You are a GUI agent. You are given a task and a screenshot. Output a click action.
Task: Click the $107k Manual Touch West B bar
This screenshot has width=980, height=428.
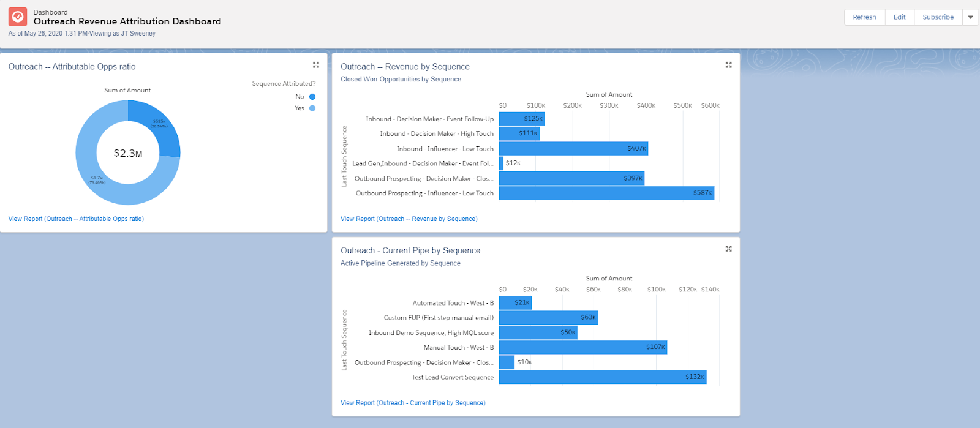coord(582,348)
